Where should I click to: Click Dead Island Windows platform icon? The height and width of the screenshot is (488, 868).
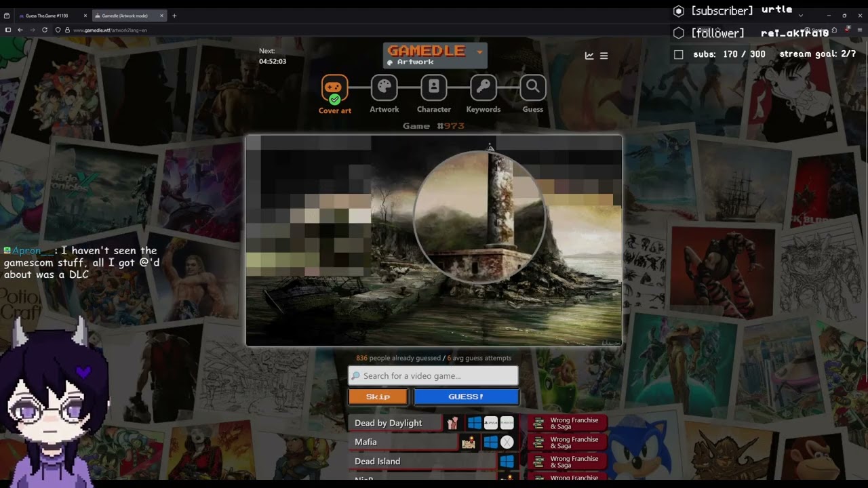[x=507, y=461]
